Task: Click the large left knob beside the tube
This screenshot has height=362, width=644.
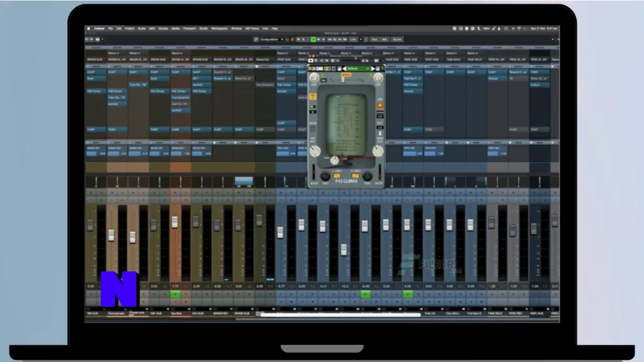Action: (x=315, y=151)
